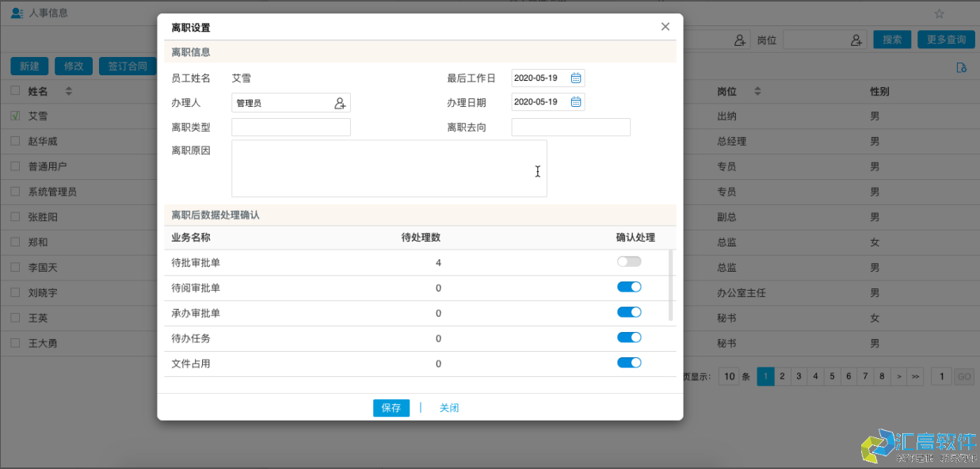This screenshot has width=980, height=469.
Task: Click the 新建 button
Action: 29,67
